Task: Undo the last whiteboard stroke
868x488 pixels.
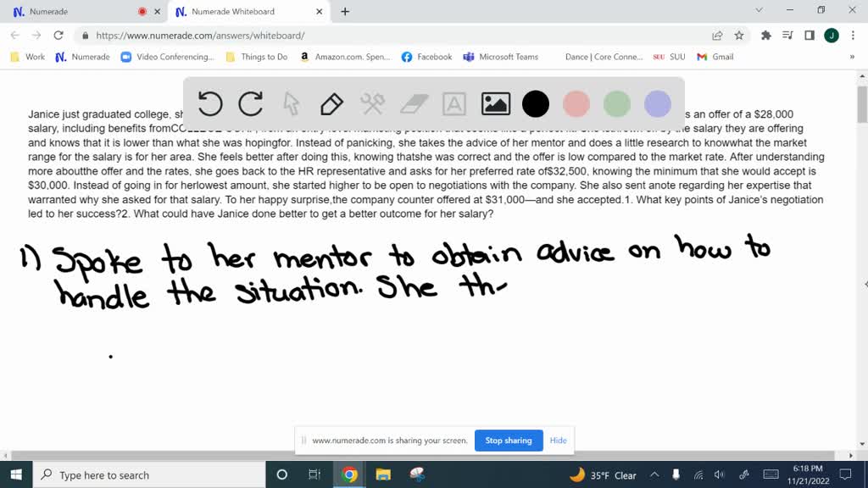Action: [210, 104]
